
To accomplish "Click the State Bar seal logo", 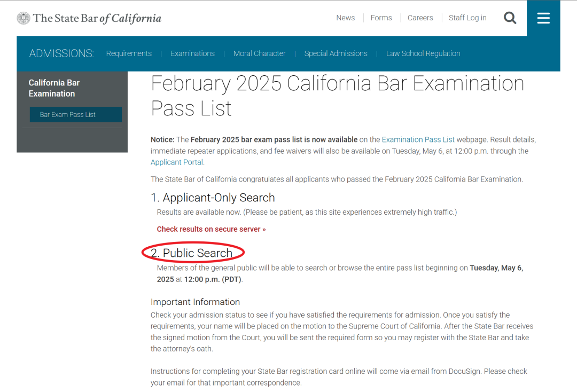I will click(24, 18).
